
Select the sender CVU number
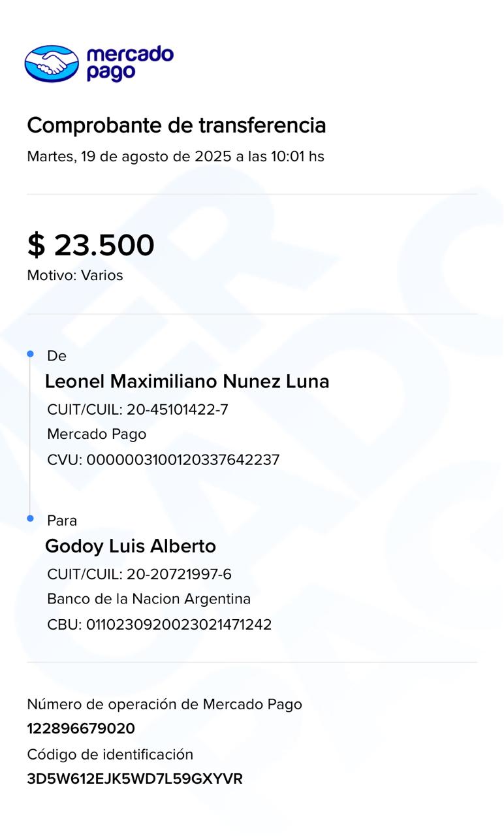163,460
